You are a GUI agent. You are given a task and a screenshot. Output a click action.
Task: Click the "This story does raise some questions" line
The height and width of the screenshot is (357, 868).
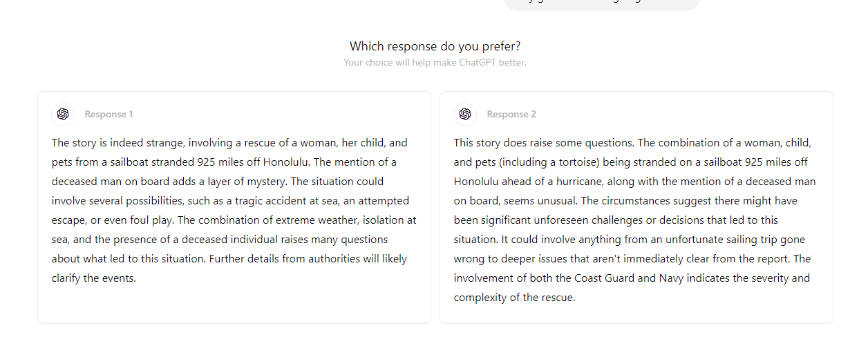632,143
